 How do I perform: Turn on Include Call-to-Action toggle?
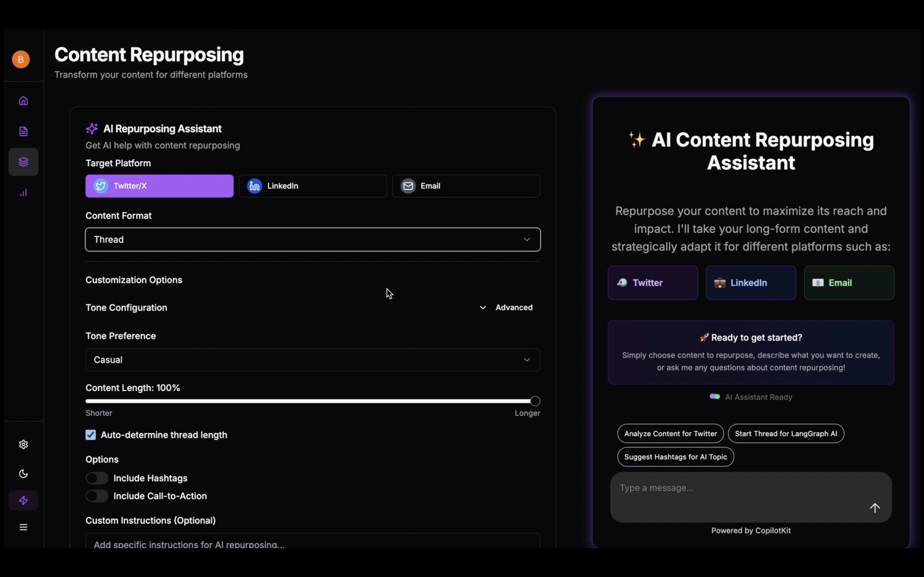pyautogui.click(x=97, y=496)
